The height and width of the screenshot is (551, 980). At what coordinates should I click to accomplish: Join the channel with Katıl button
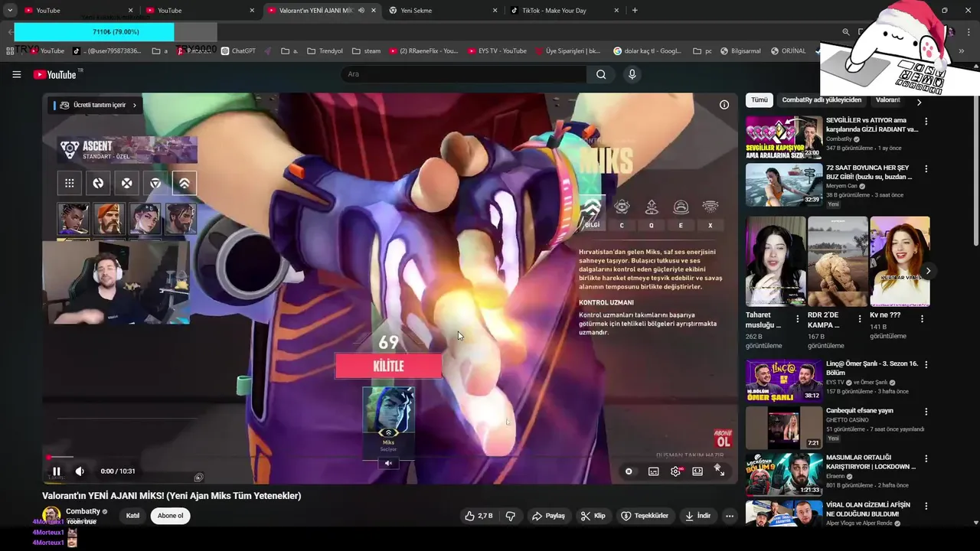132,516
